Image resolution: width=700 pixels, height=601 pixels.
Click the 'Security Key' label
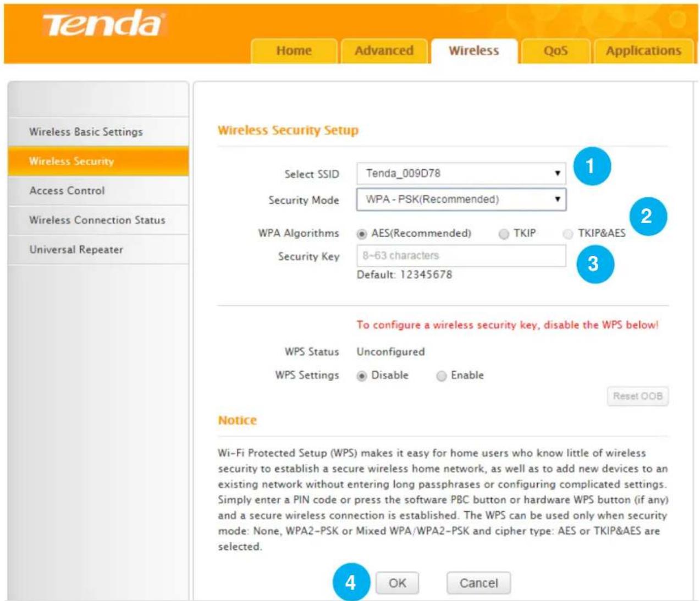pyautogui.click(x=308, y=256)
